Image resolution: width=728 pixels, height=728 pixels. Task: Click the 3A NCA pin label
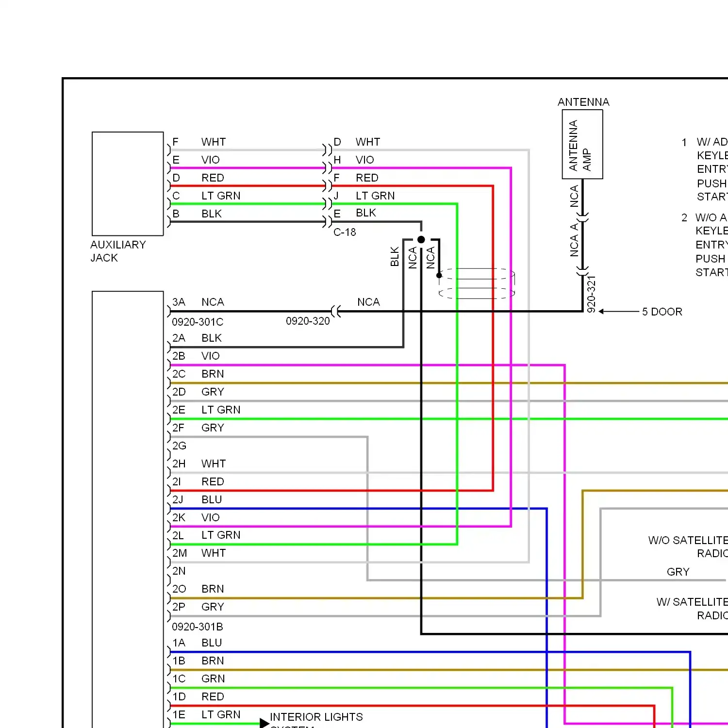tap(198, 302)
